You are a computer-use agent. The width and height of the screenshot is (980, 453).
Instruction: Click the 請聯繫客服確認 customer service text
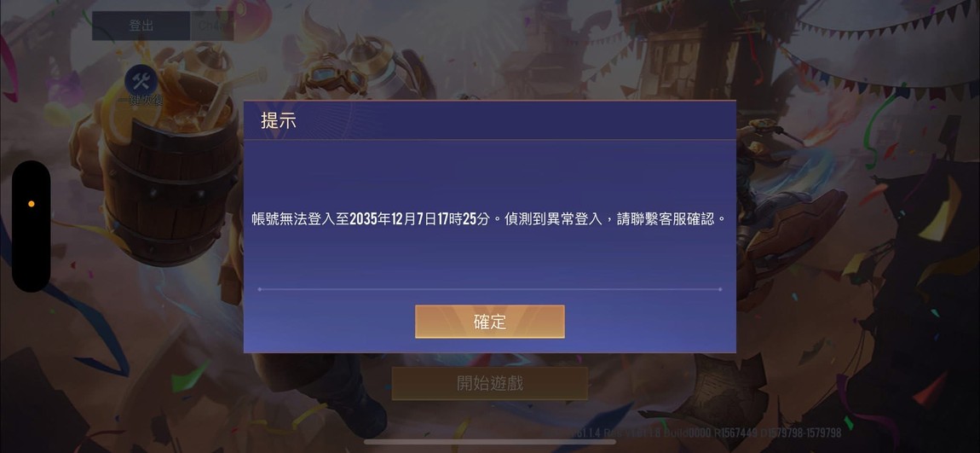(x=665, y=219)
